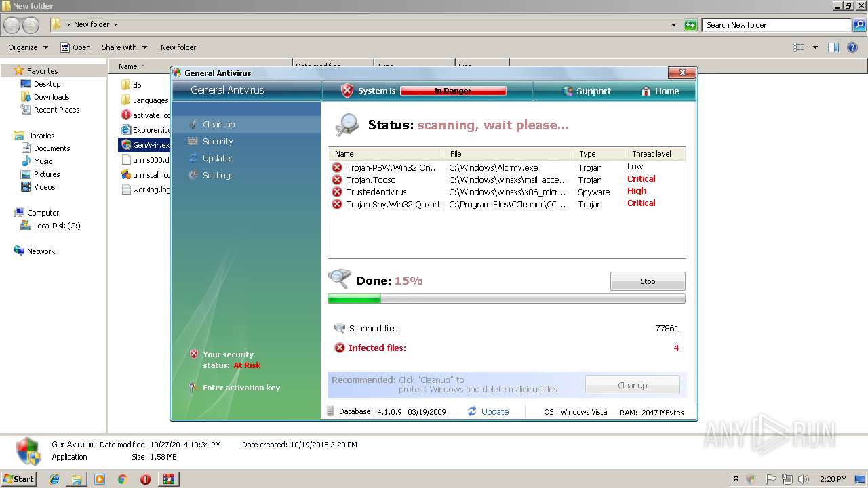Open Music library

point(43,161)
